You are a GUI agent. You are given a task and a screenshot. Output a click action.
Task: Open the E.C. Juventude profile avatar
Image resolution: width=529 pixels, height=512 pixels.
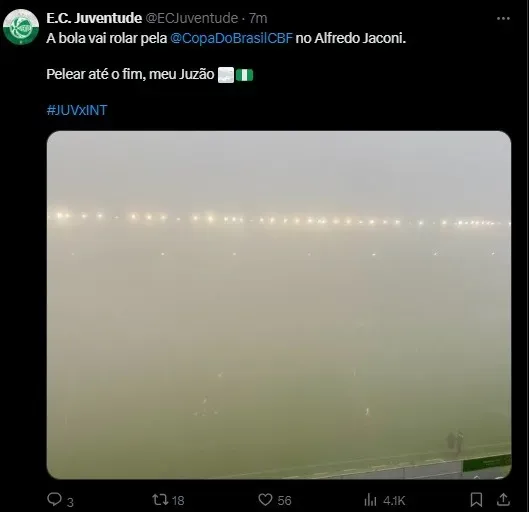click(x=21, y=27)
